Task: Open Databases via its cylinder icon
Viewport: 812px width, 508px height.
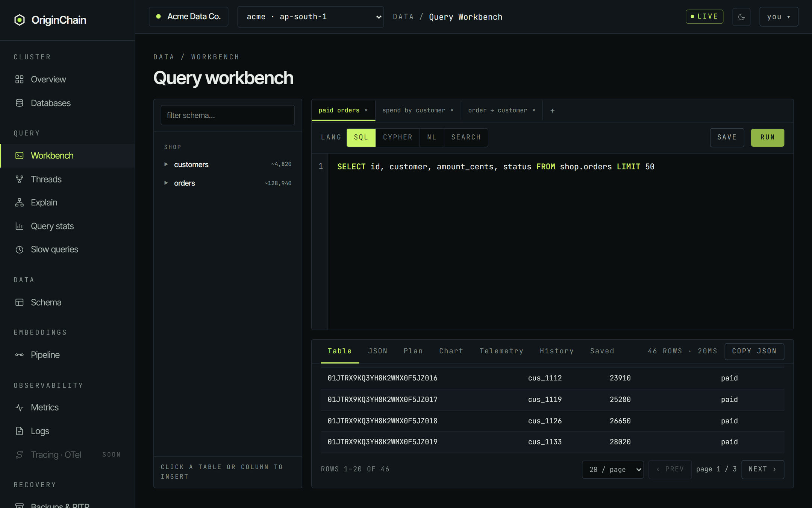Action: coord(20,103)
